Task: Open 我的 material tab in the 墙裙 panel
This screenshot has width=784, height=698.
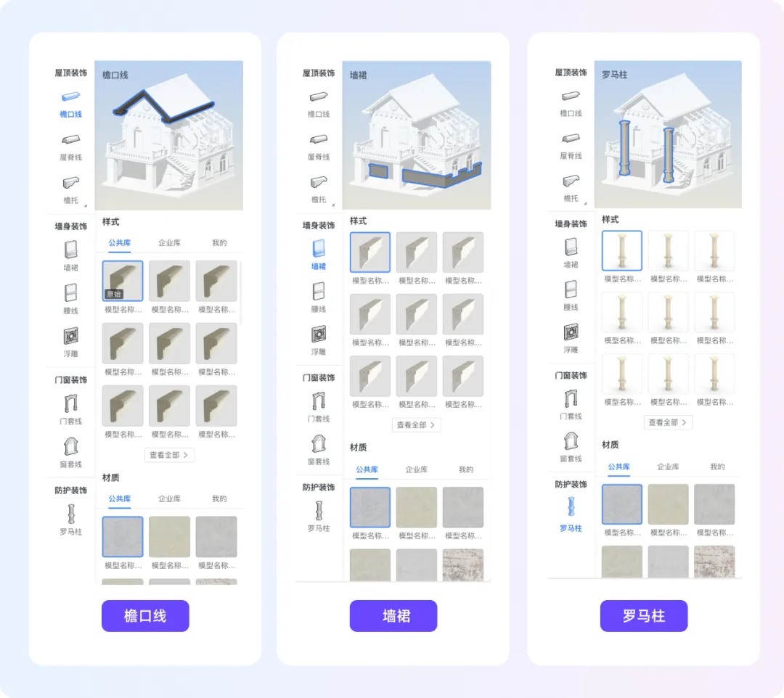Action: coord(465,469)
